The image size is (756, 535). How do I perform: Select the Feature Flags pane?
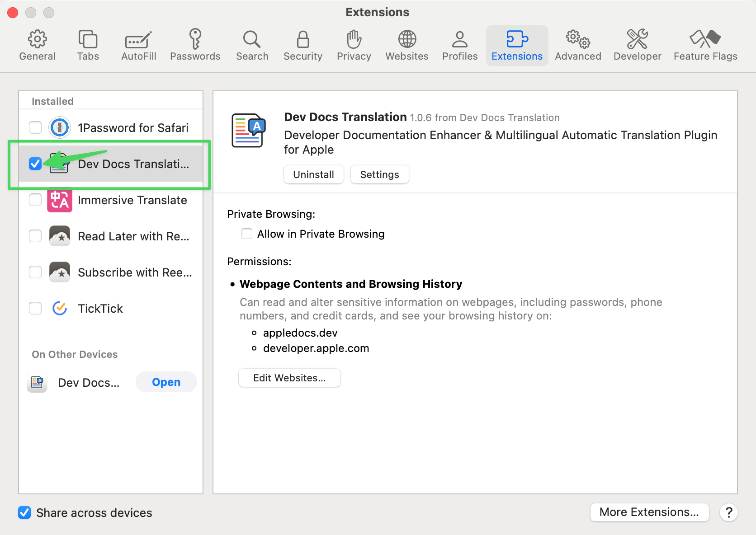point(705,40)
